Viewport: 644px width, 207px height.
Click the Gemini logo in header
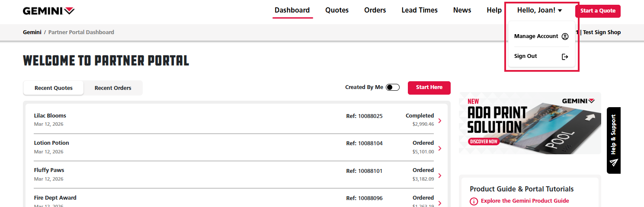(x=48, y=11)
